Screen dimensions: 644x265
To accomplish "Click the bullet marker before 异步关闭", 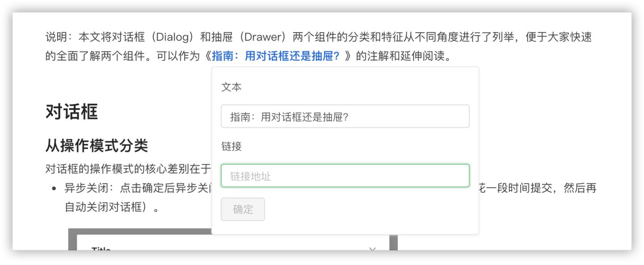I will pos(54,189).
